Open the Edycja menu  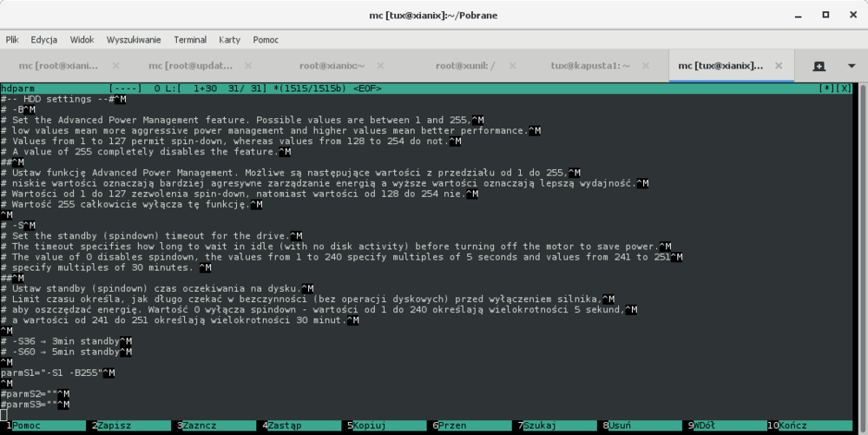click(43, 39)
